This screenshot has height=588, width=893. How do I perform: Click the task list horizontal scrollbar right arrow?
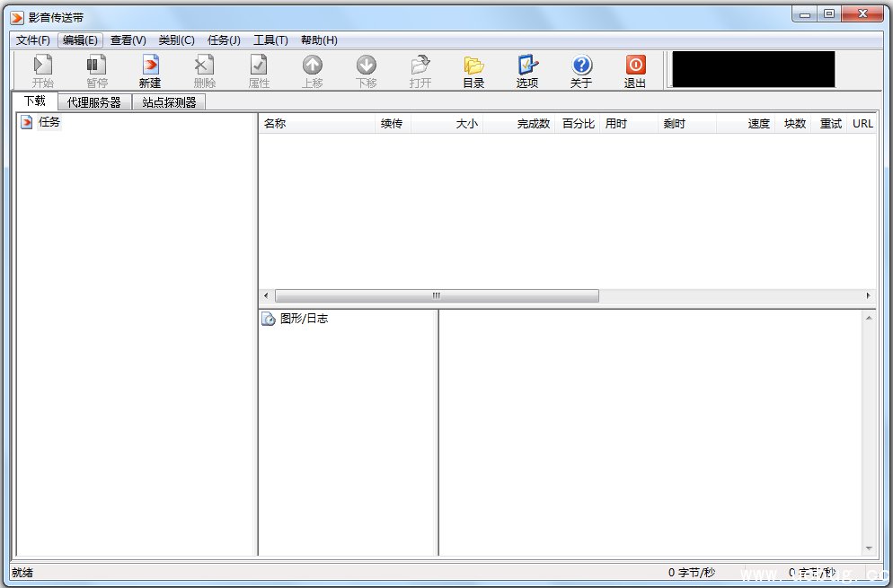(x=868, y=295)
